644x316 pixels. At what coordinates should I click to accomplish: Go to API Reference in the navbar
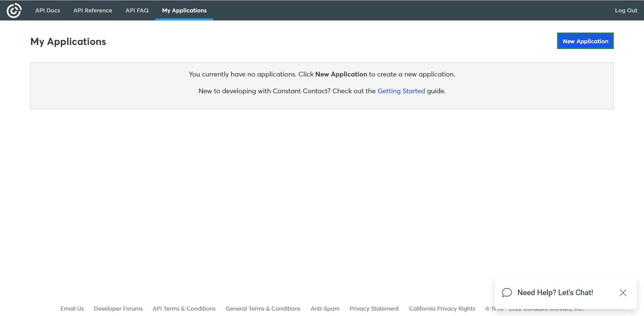click(93, 10)
